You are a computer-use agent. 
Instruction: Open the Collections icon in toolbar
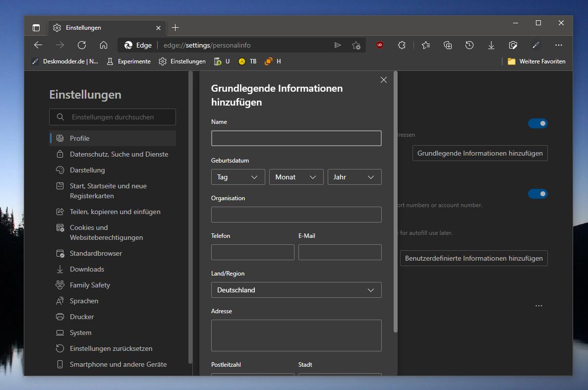point(447,46)
